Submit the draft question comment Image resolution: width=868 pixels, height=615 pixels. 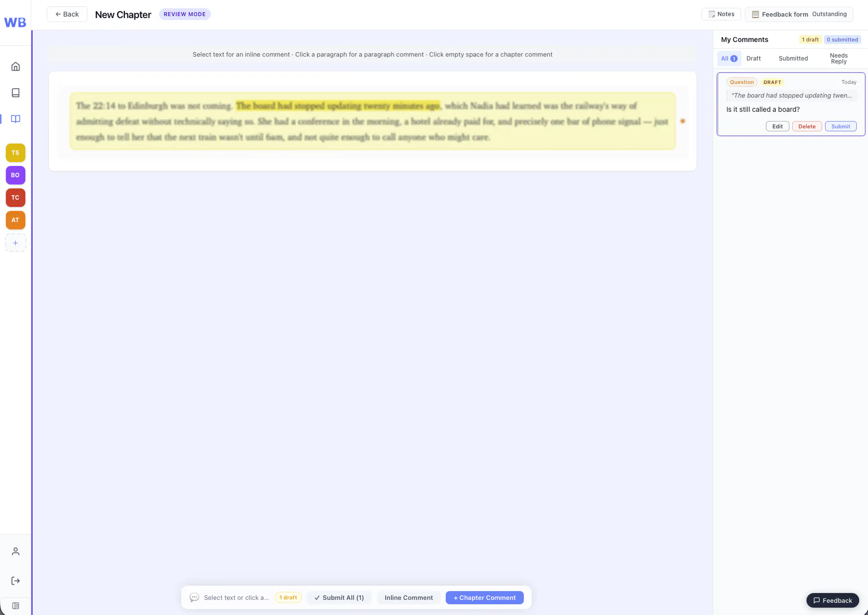(x=841, y=126)
